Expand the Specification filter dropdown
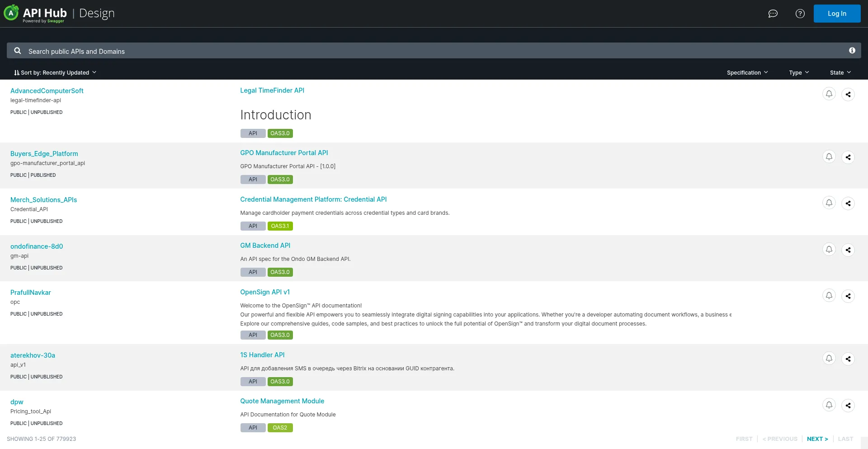The width and height of the screenshot is (868, 449). pyautogui.click(x=747, y=73)
